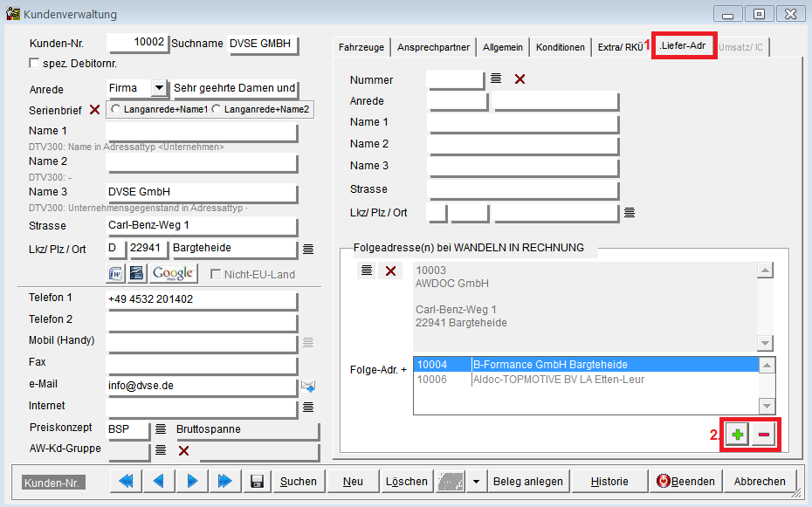Click the e-Mail field with info@dvse.de
This screenshot has width=812, height=507.
point(202,386)
